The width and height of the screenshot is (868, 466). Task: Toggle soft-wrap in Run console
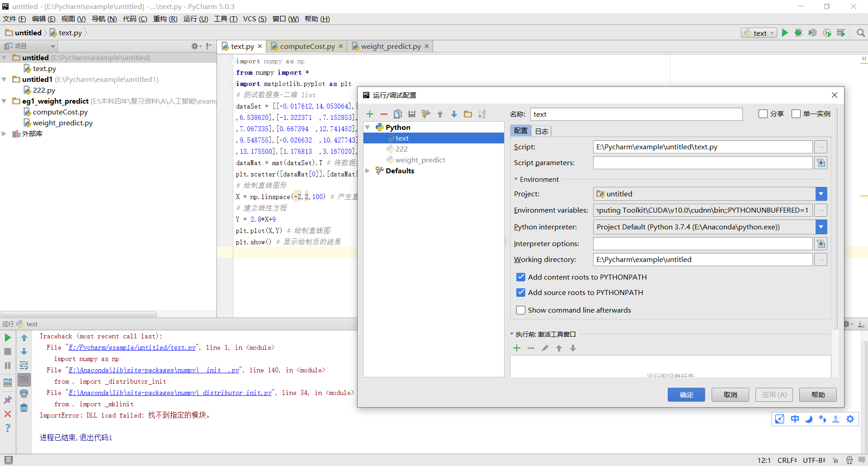24,366
